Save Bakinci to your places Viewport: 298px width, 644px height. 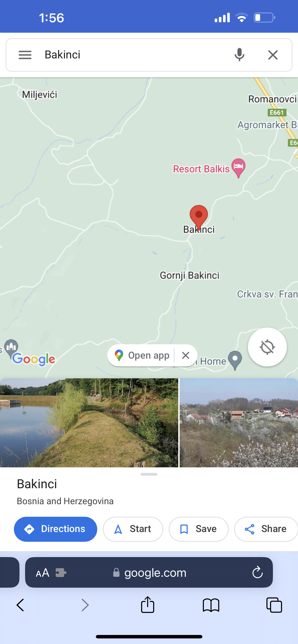point(198,529)
